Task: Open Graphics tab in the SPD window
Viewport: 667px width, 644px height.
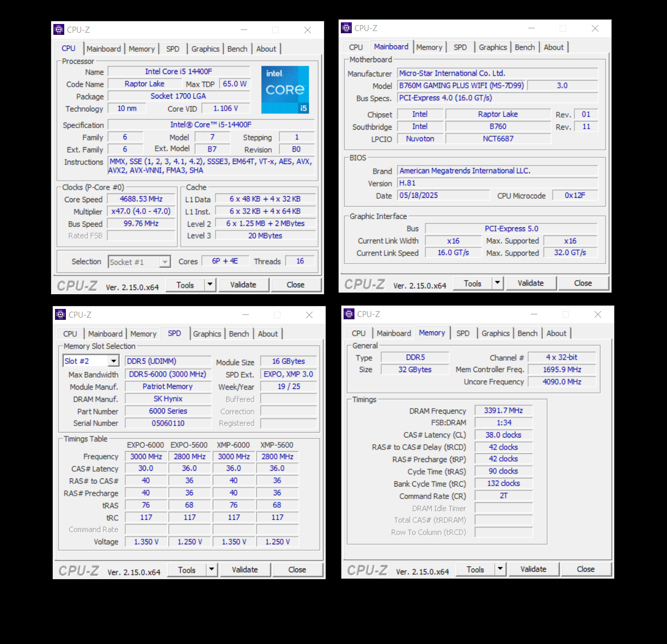Action: pyautogui.click(x=207, y=334)
